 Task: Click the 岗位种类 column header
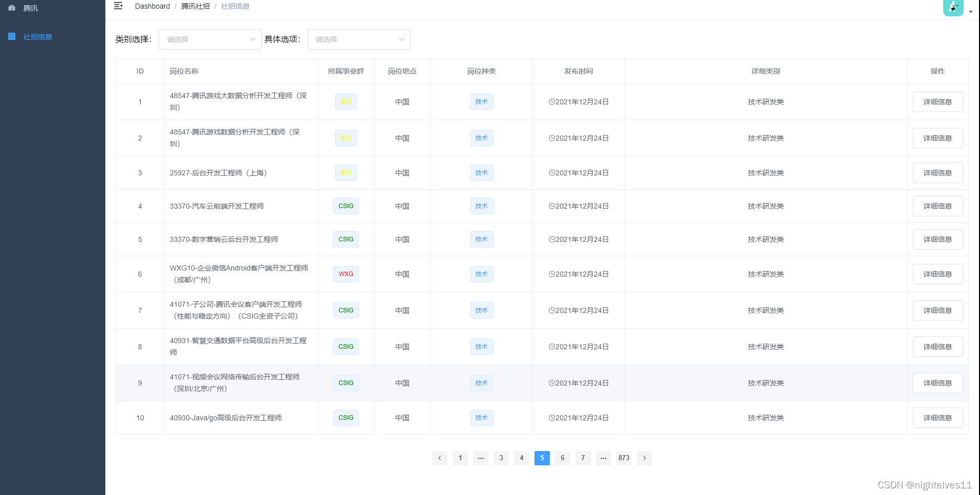pos(481,71)
